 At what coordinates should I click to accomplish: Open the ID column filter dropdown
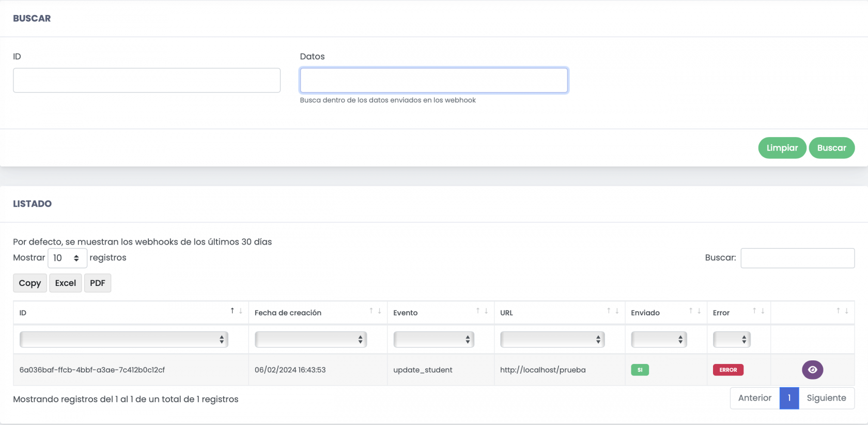123,339
